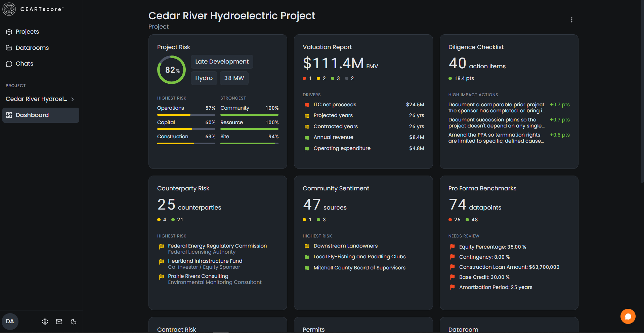Click the flag beside Local Fly-Fishing and Paddling Clubs

tap(307, 257)
